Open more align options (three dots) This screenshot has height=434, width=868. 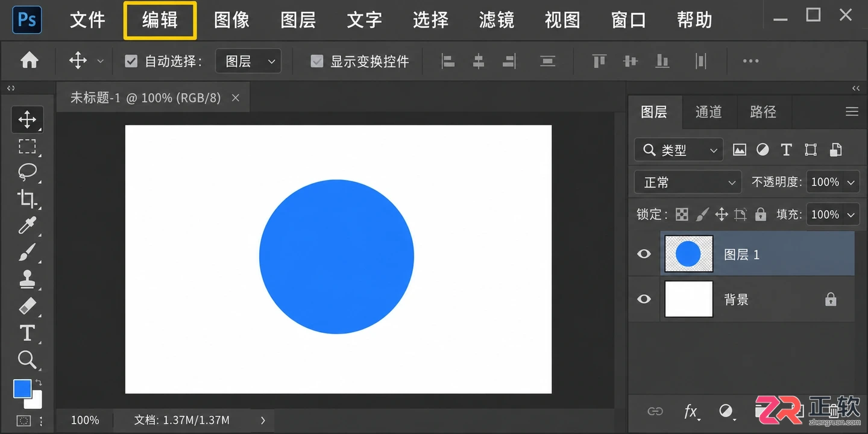[x=750, y=61]
